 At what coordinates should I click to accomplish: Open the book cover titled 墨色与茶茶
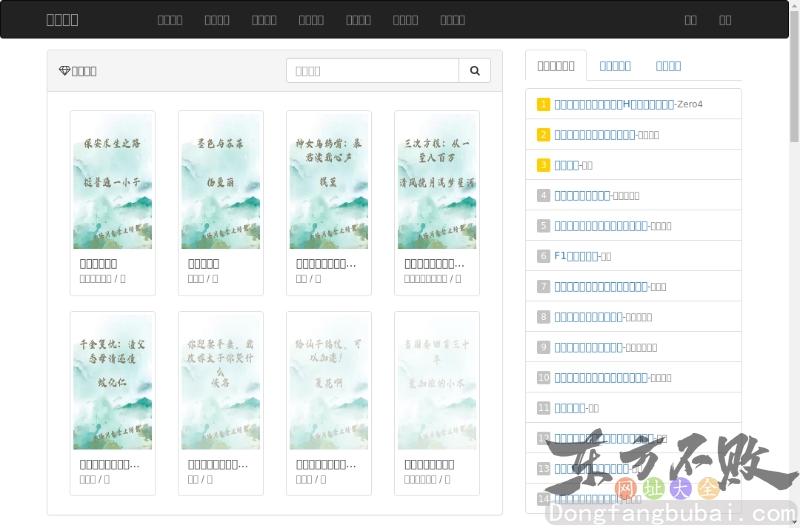click(221, 181)
